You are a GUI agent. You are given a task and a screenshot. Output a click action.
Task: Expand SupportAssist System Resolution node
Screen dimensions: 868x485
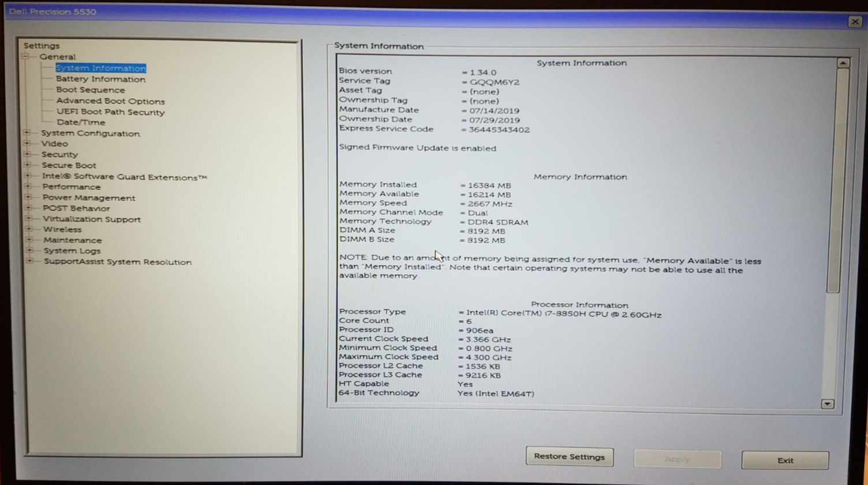(x=30, y=261)
